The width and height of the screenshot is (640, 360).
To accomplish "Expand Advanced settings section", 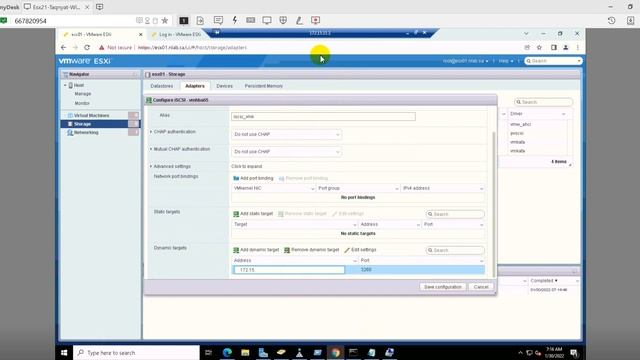I will [x=151, y=167].
